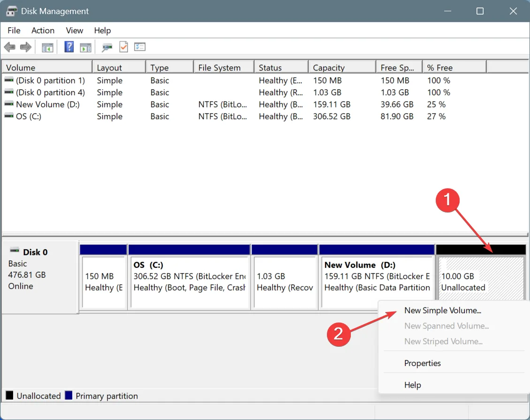Click the 27 % free cell
The width and height of the screenshot is (530, 420).
click(x=436, y=116)
